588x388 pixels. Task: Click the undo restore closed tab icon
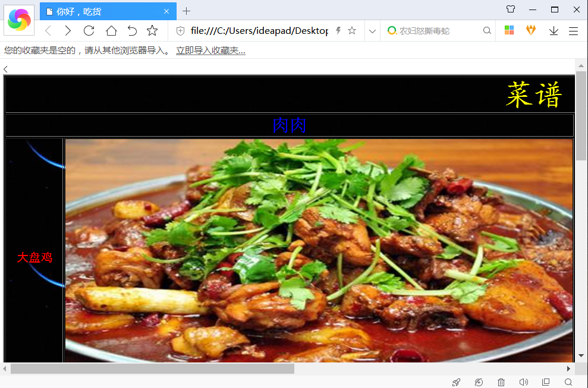132,31
